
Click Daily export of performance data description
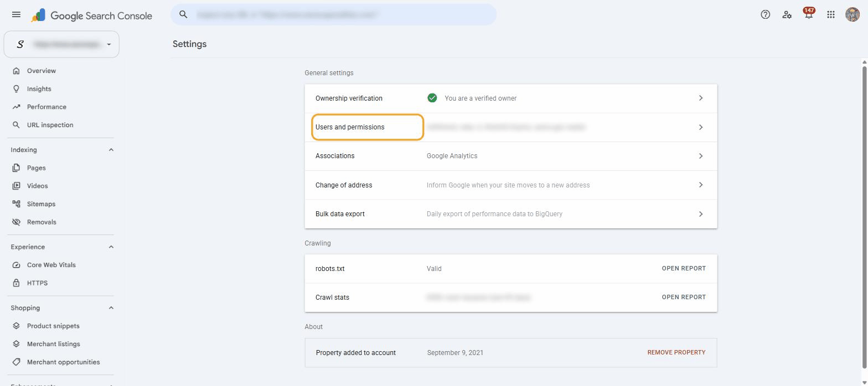pos(494,214)
